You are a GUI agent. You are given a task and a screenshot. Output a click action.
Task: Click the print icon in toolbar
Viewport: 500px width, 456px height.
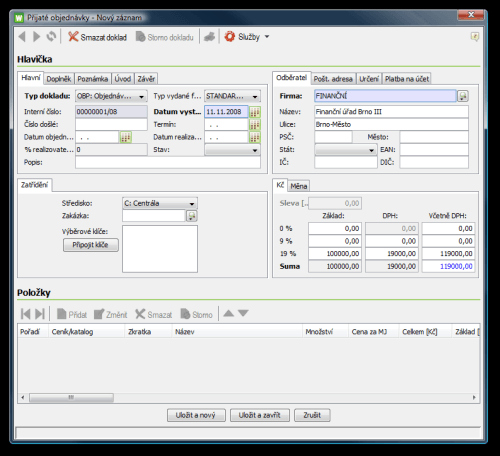pyautogui.click(x=209, y=37)
